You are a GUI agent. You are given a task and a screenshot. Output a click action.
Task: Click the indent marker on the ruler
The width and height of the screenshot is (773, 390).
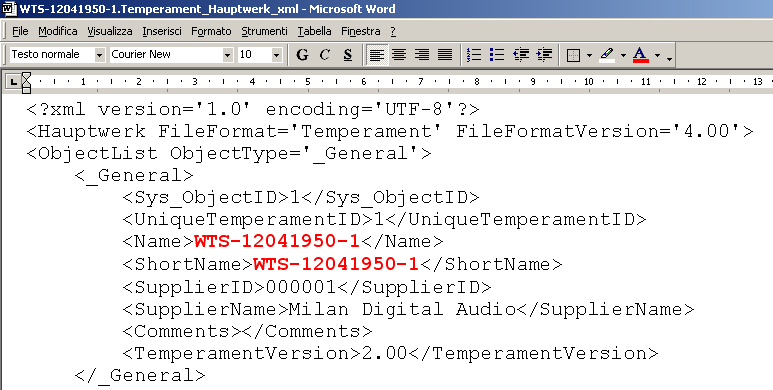click(26, 82)
